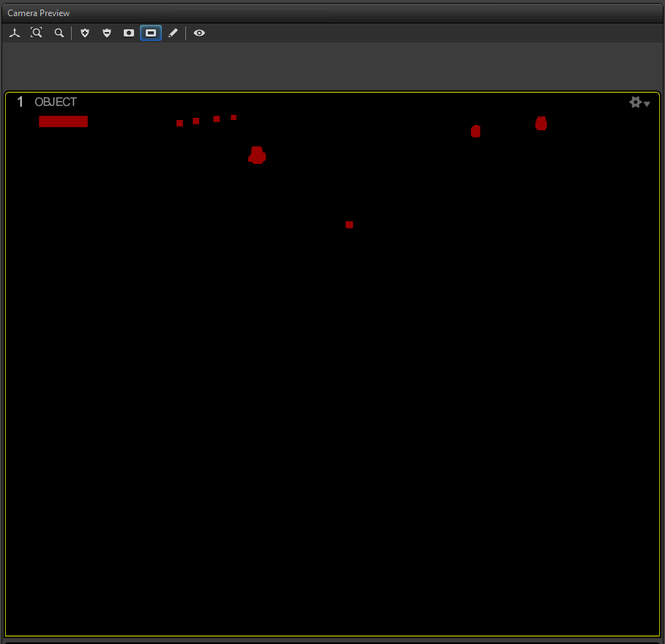Toggle the eye visibility icon in toolbar

(x=199, y=33)
